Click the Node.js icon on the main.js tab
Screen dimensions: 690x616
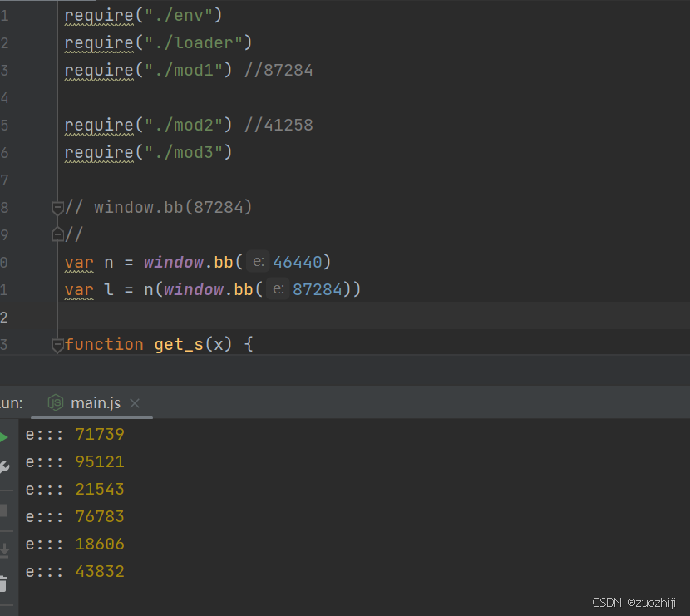point(56,402)
